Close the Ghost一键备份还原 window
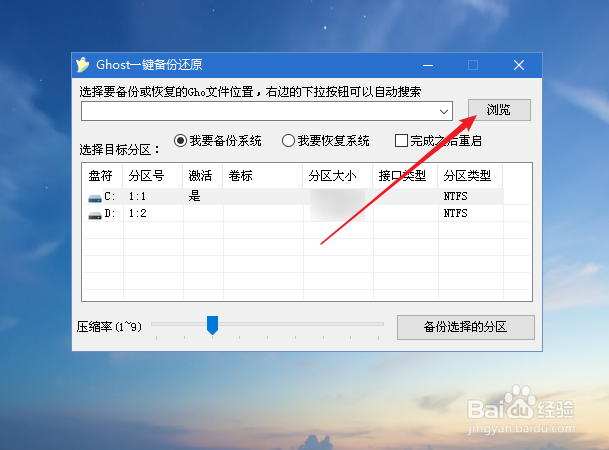This screenshot has width=609, height=450. 519,65
